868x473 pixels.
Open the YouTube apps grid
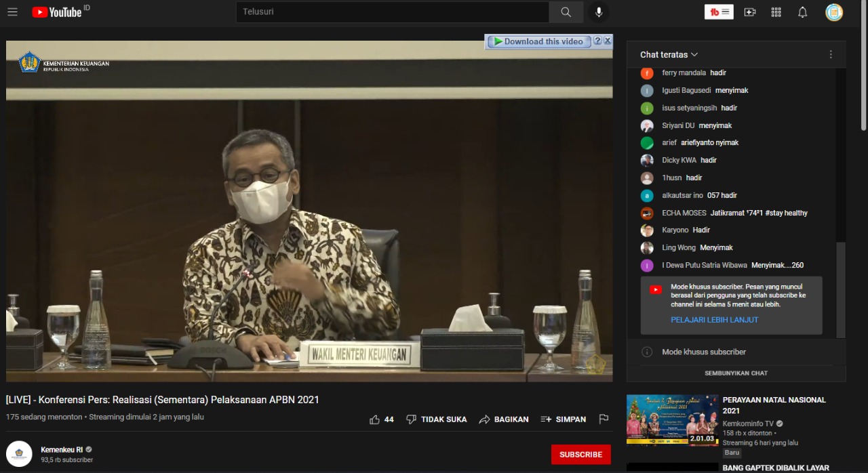776,12
